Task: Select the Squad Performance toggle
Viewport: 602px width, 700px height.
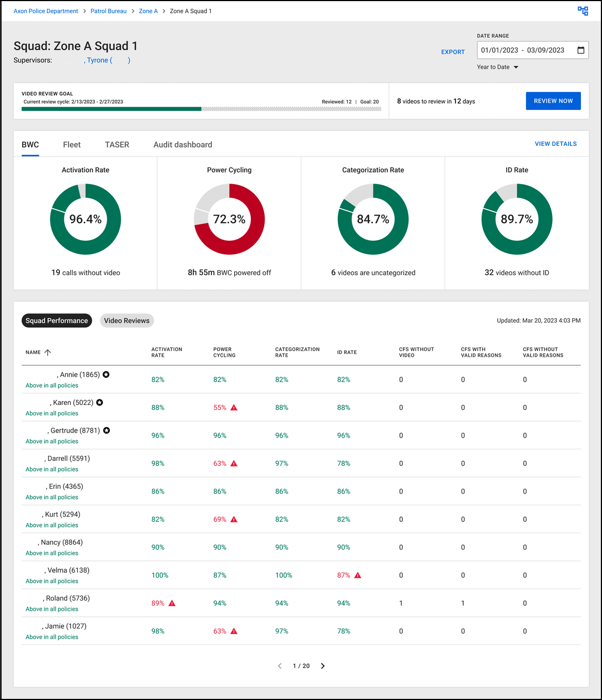Action: [57, 321]
